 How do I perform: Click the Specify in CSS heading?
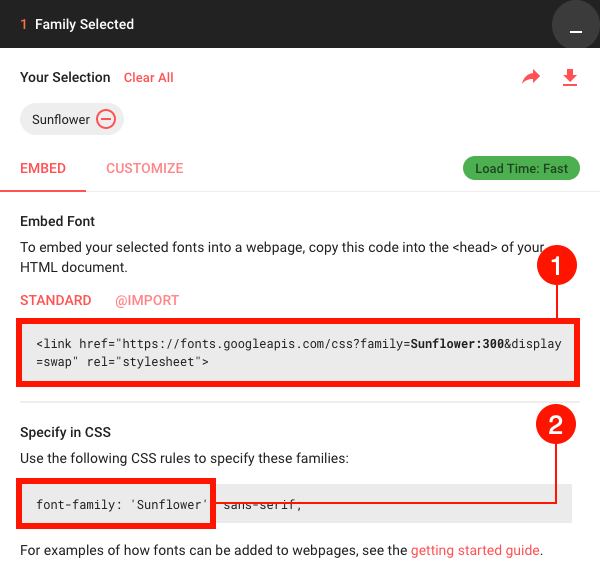tap(65, 432)
